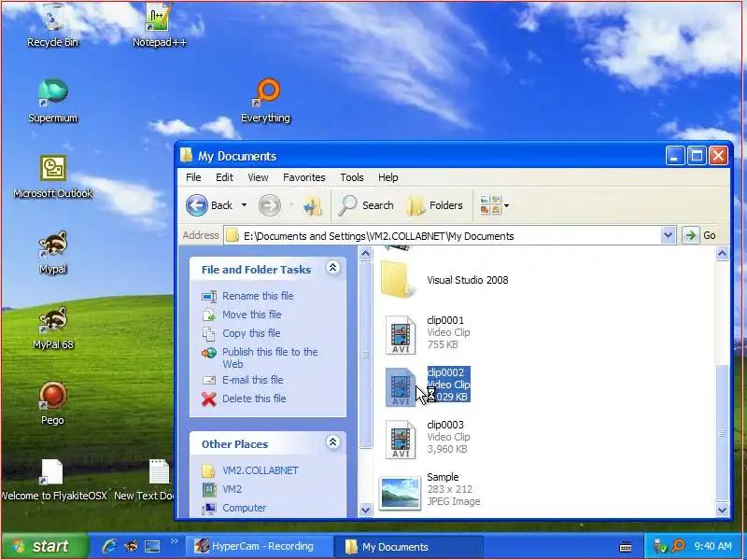Collapse the File and Folder Tasks panel

tap(332, 268)
